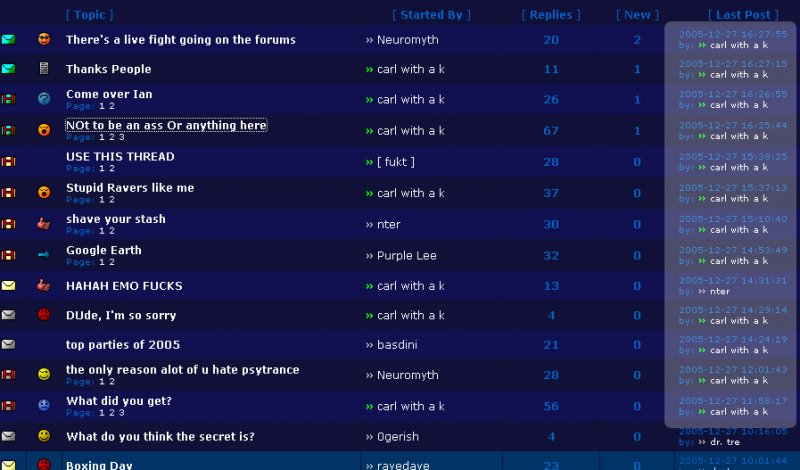Open page 2 of 'Come over Ian'

point(112,106)
